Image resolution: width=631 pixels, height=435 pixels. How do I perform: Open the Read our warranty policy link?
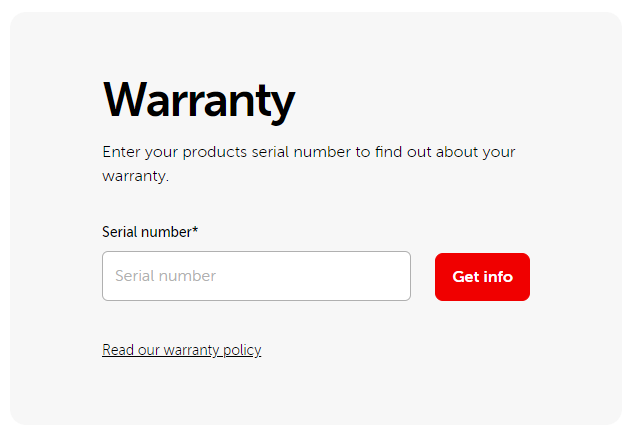(181, 350)
